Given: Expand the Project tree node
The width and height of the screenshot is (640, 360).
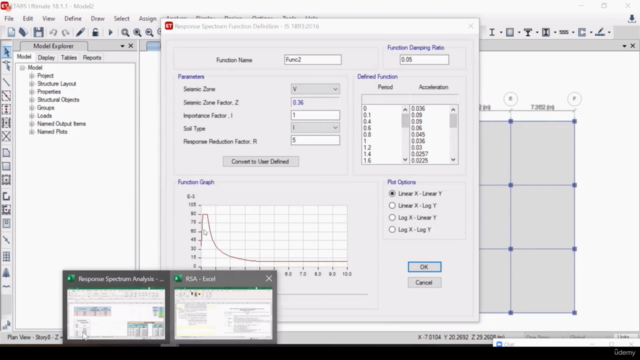Looking at the screenshot, I should click(x=31, y=76).
